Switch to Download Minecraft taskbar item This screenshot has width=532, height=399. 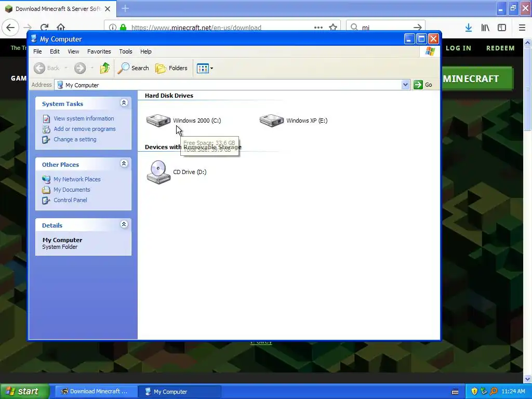(96, 392)
